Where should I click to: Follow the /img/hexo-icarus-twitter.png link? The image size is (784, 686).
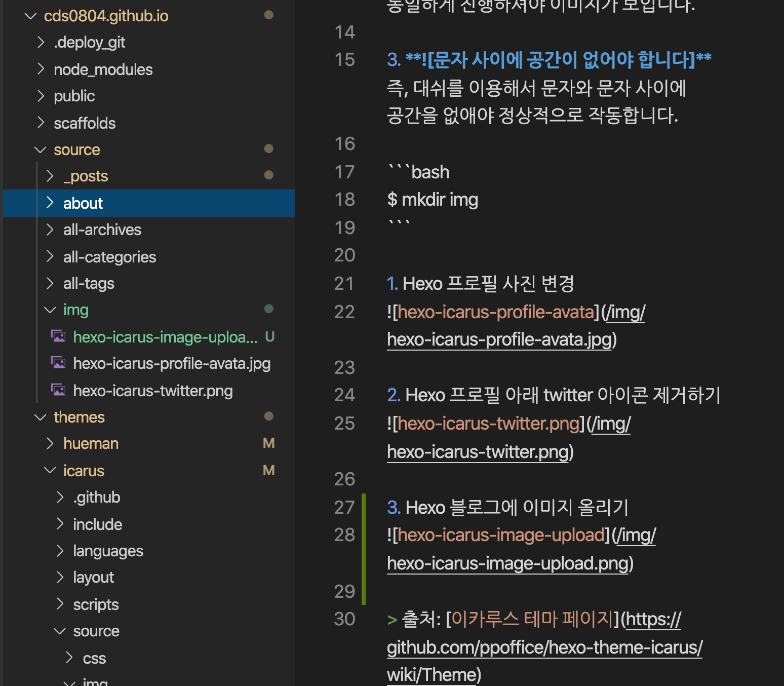point(478,452)
